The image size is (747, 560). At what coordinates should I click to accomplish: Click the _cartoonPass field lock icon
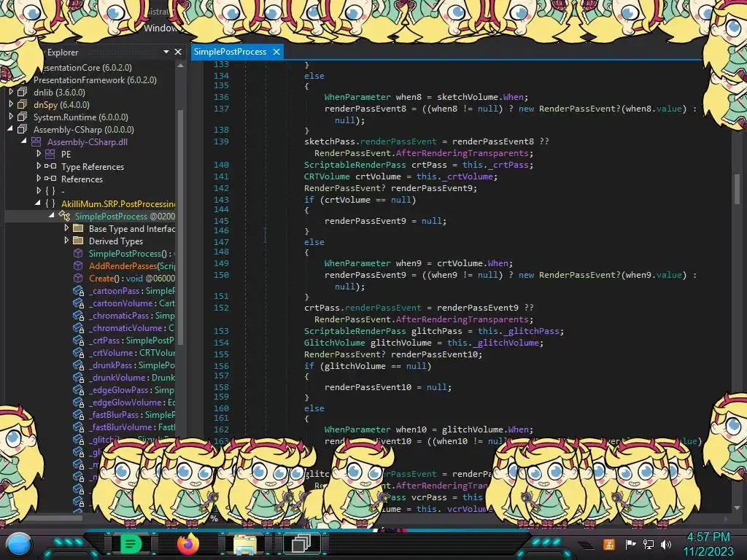coord(79,291)
